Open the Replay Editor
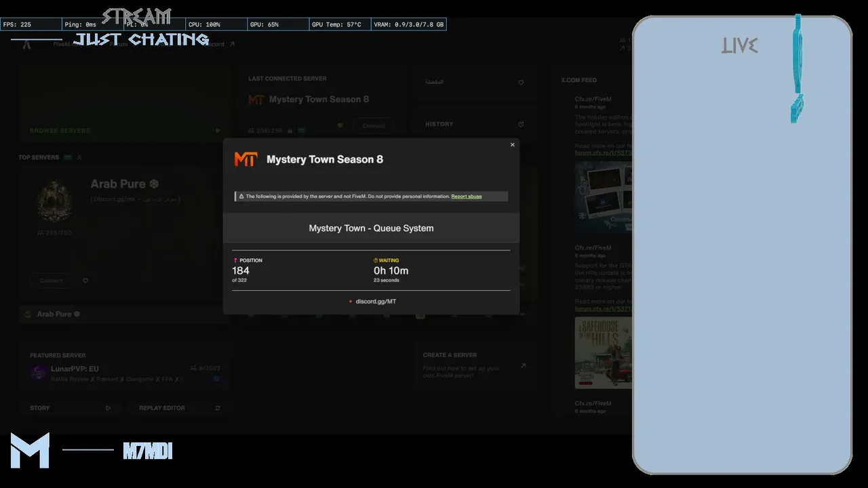The height and width of the screenshot is (488, 868). [180, 408]
